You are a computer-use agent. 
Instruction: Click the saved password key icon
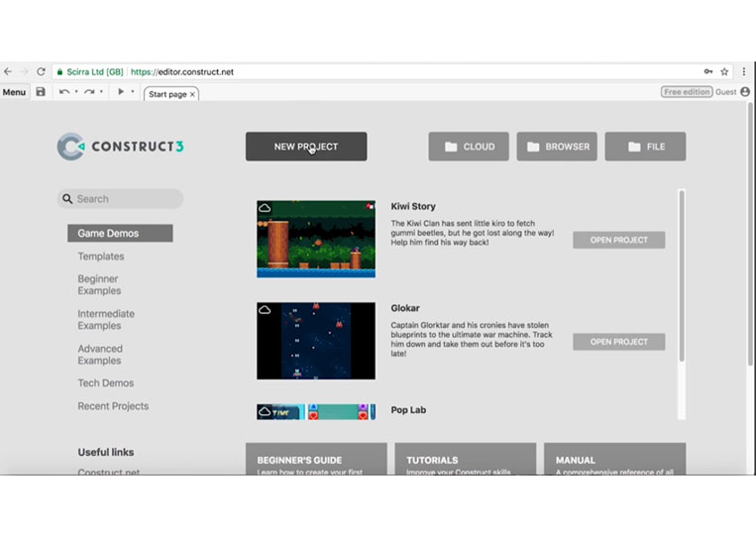click(x=707, y=71)
